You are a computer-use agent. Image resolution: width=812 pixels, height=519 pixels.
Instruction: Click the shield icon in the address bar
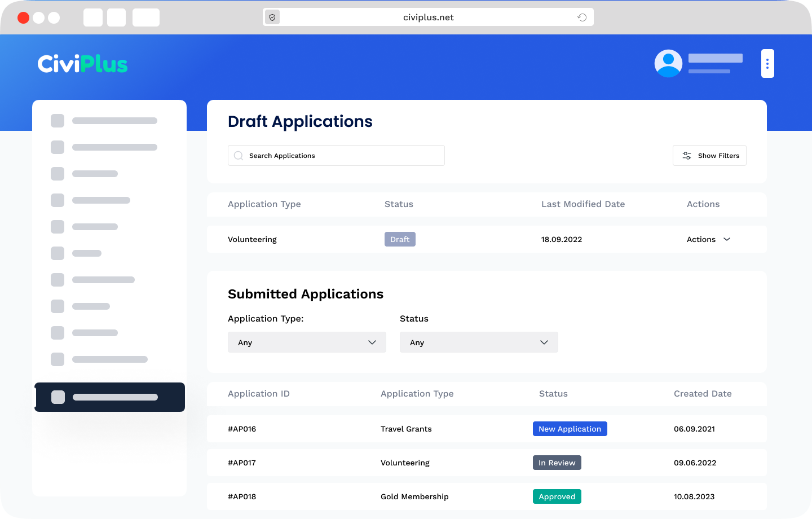click(272, 17)
